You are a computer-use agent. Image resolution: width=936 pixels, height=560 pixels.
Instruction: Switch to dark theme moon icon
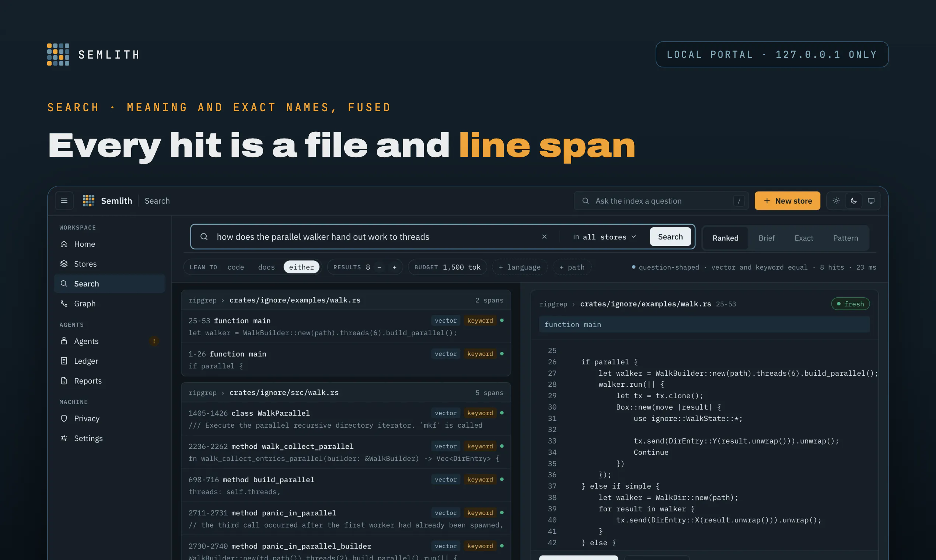coord(854,201)
